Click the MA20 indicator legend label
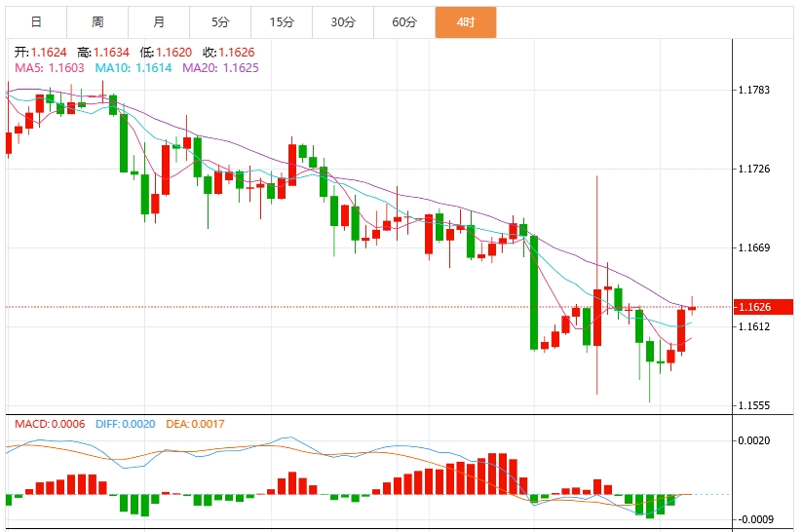 click(220, 67)
